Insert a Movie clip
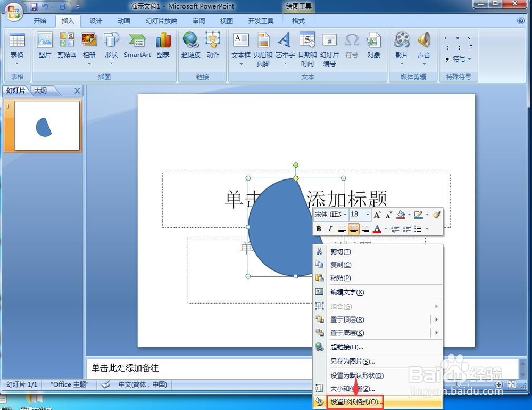The width and height of the screenshot is (532, 410). point(402,47)
